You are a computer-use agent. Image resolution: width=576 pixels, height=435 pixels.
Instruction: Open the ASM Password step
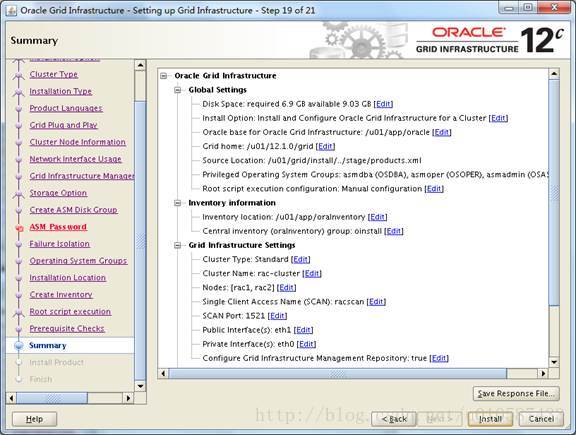(58, 227)
